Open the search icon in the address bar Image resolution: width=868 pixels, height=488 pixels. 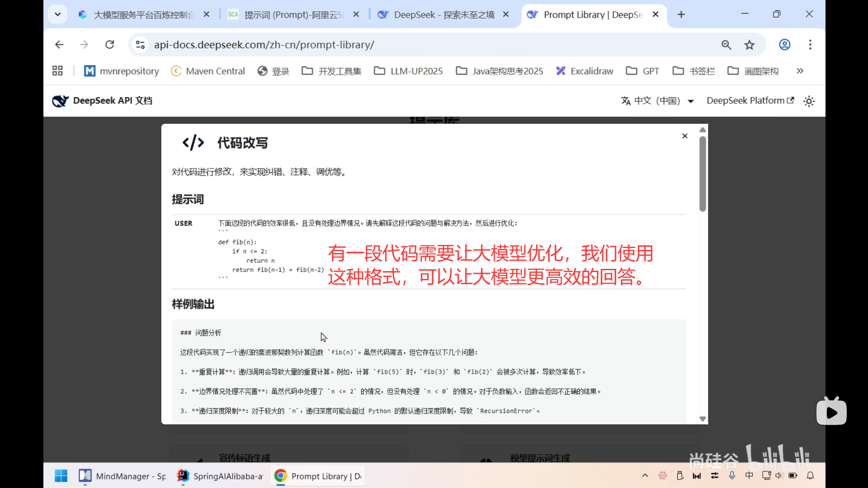point(726,45)
